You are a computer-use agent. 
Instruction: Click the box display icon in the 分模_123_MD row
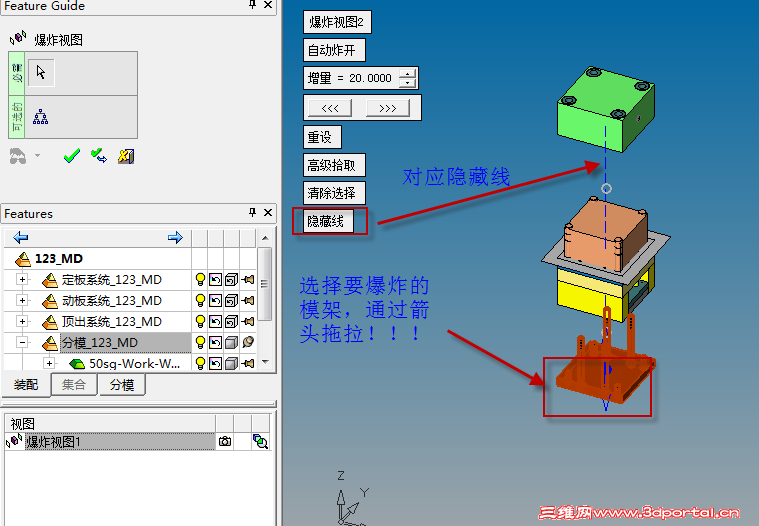coord(231,343)
